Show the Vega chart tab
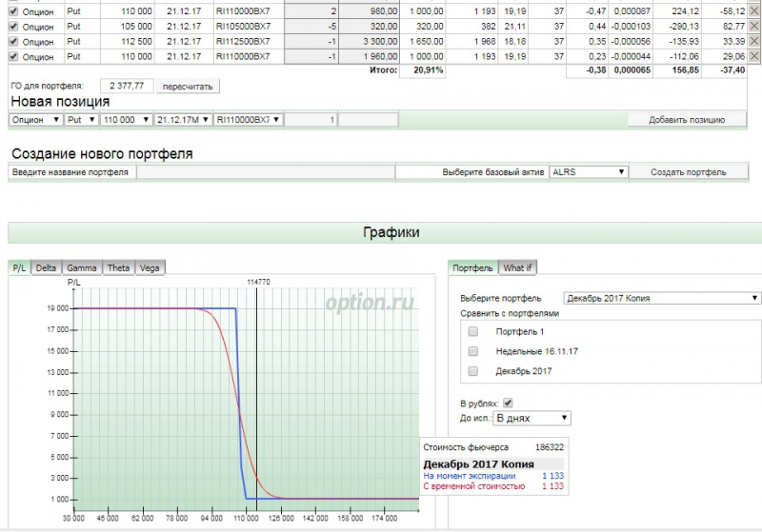 pos(150,268)
